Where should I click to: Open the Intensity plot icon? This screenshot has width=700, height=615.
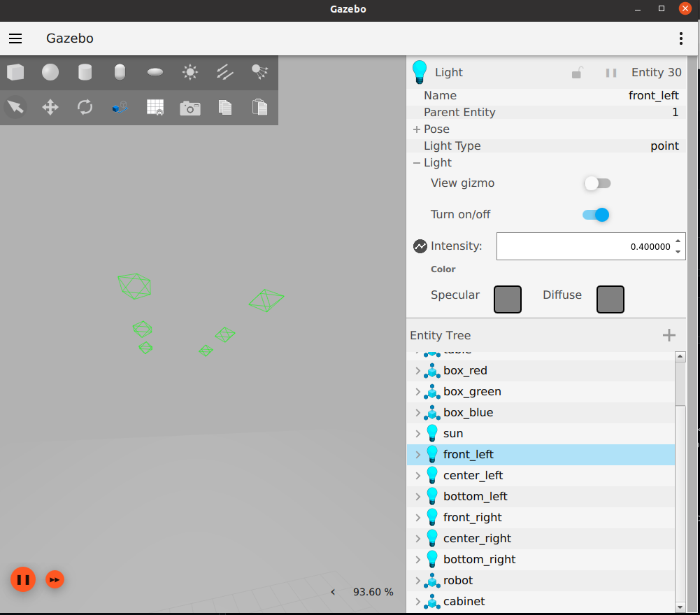coord(420,246)
